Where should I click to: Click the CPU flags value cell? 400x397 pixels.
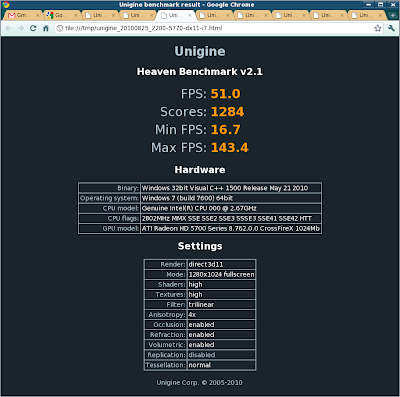coord(231,218)
